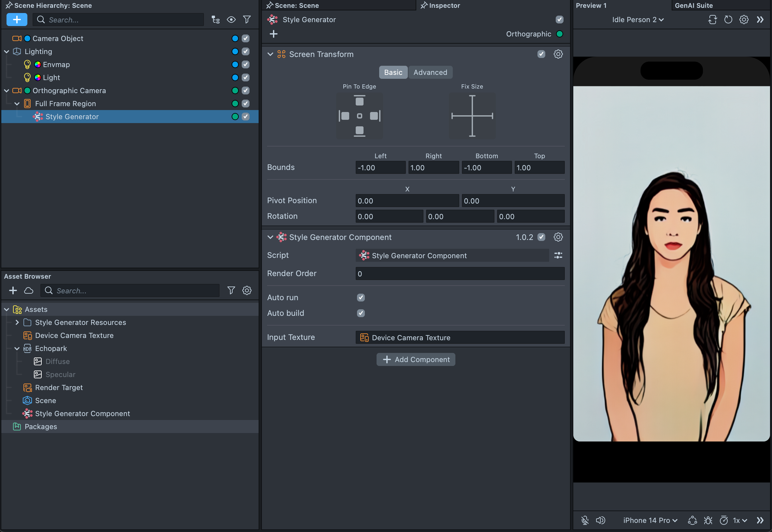Toggle scene hierarchy visibility eye icon
Screen dimensions: 772x532
pos(231,20)
